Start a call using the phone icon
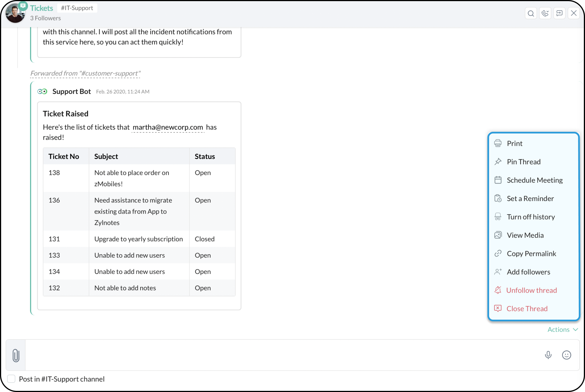Screen dimensions: 585x392 [545, 13]
